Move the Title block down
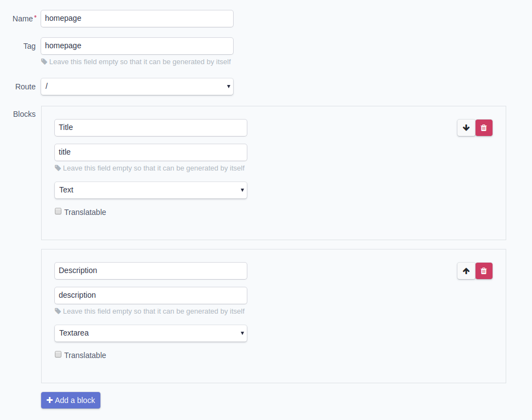Viewport: 532px width, 420px height. point(466,128)
